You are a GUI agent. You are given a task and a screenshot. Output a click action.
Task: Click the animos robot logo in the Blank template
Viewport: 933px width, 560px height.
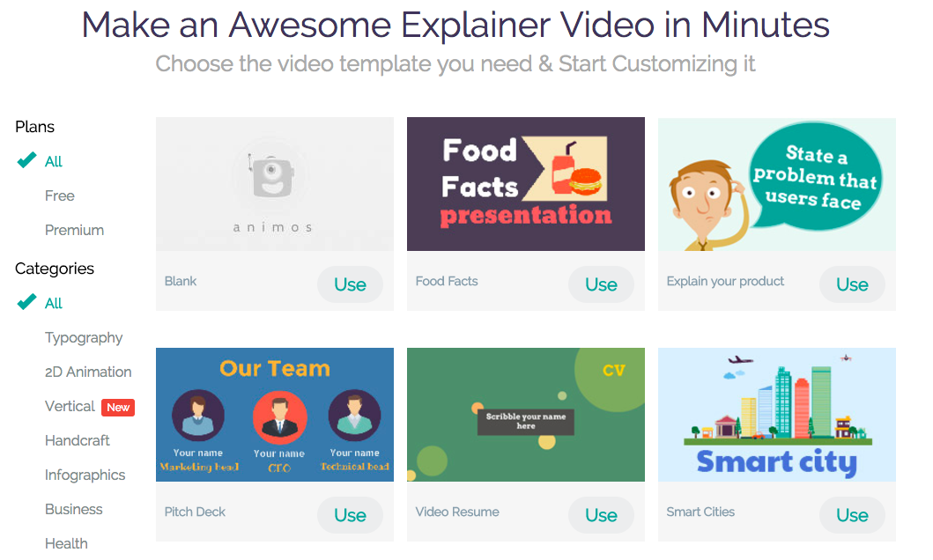click(271, 176)
